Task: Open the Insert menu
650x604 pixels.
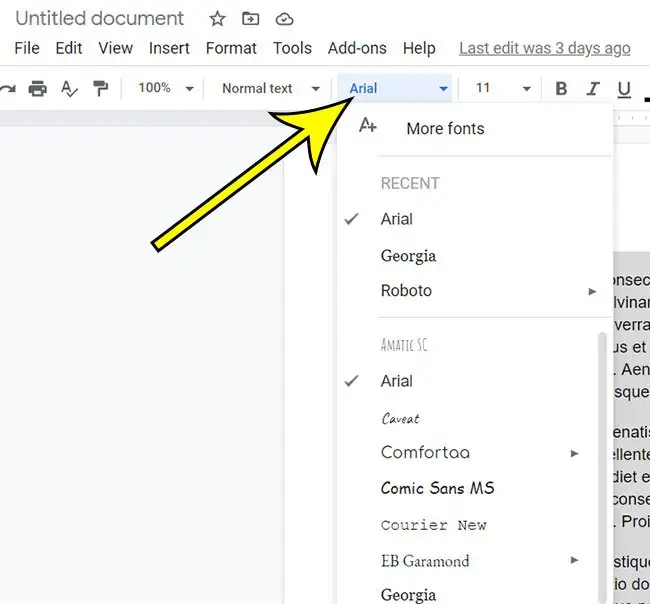Action: [169, 48]
